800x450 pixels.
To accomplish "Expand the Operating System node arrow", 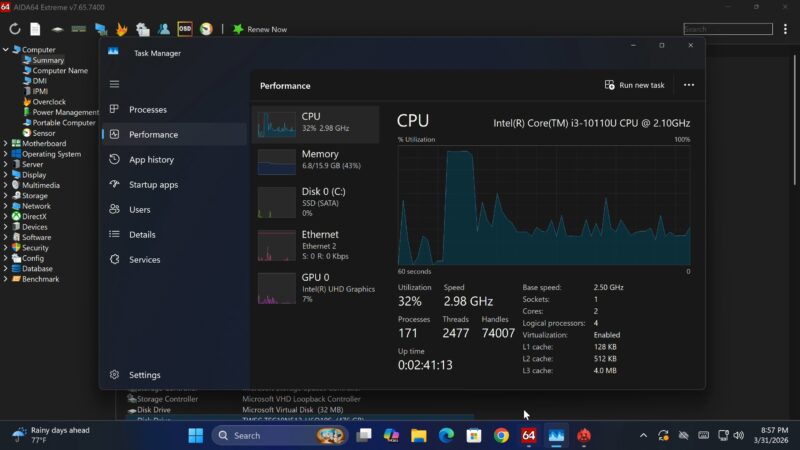I will tap(6, 154).
